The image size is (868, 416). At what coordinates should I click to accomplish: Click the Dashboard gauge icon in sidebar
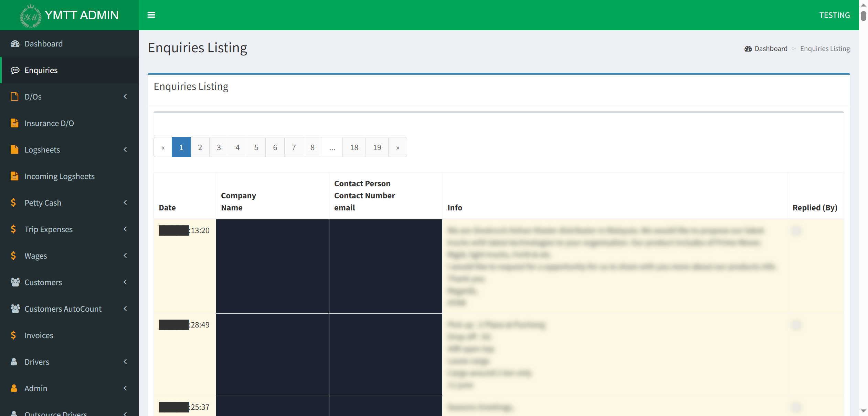tap(15, 44)
